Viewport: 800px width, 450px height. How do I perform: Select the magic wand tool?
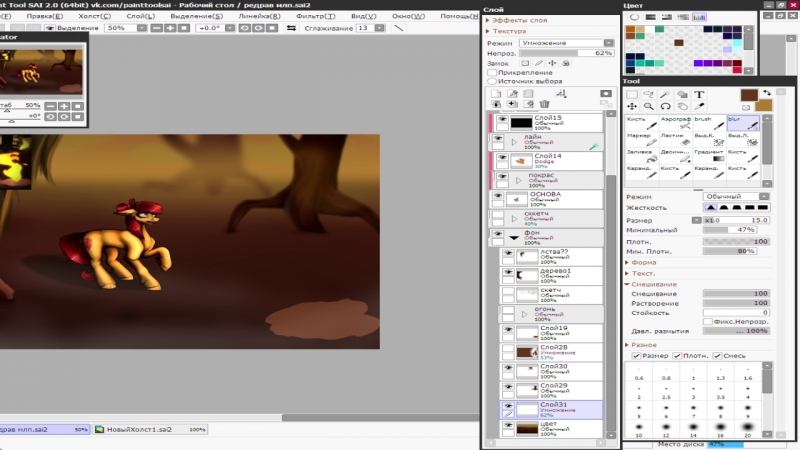point(665,94)
